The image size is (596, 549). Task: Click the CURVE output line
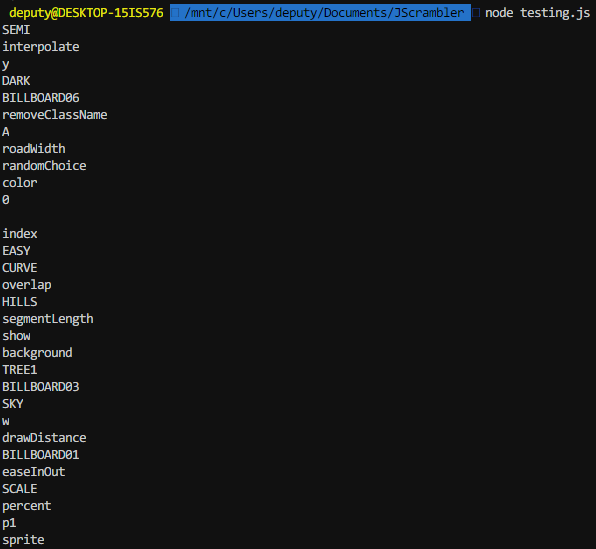20,268
